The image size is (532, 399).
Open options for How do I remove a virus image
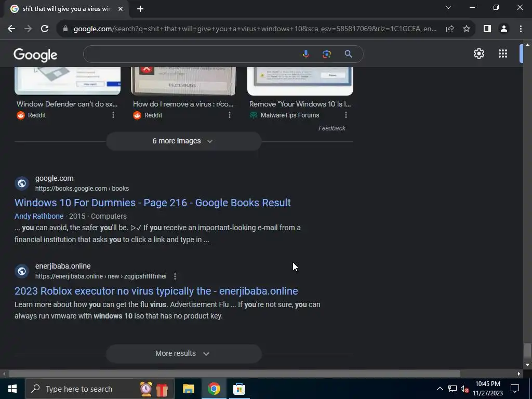click(229, 115)
